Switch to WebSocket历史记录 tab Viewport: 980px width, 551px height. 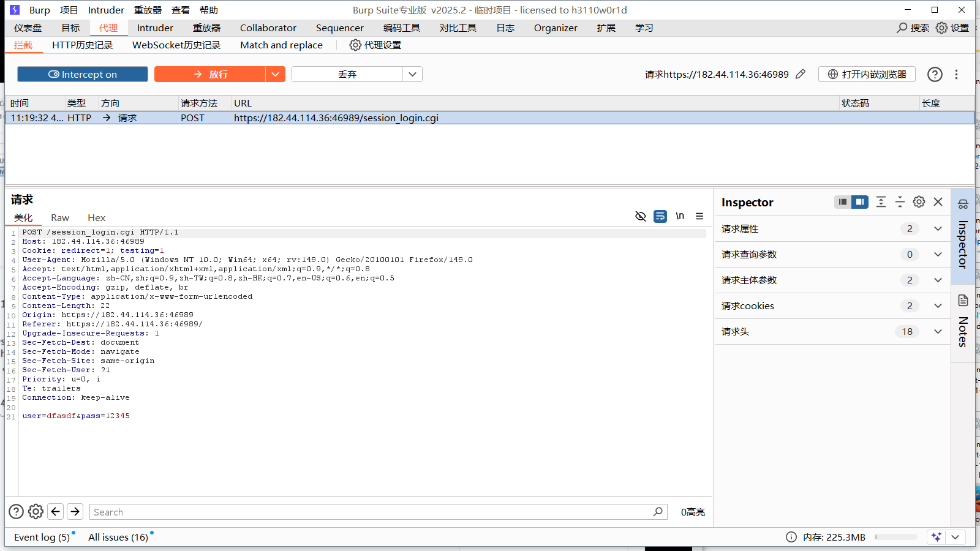176,45
